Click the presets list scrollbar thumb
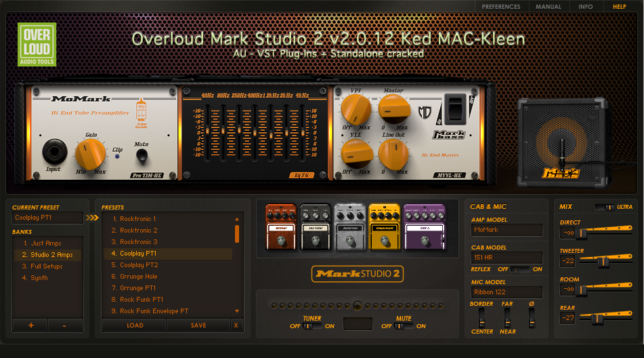 click(x=237, y=233)
